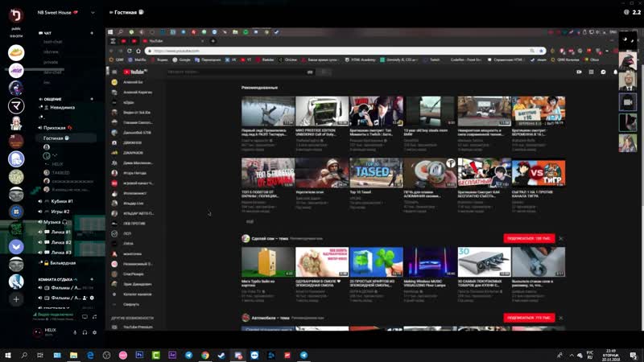The width and height of the screenshot is (644, 362).
Task: Open Windows taskbar search
Action: (x=24, y=355)
